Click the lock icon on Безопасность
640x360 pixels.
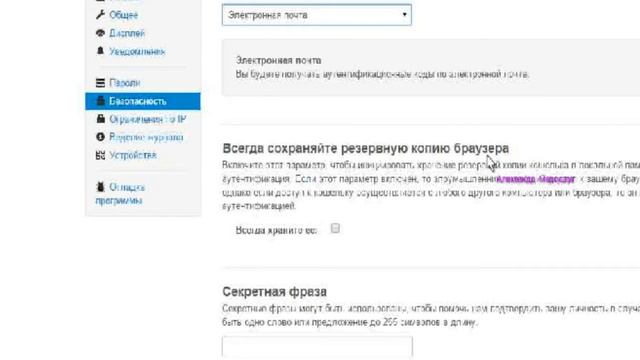(100, 101)
